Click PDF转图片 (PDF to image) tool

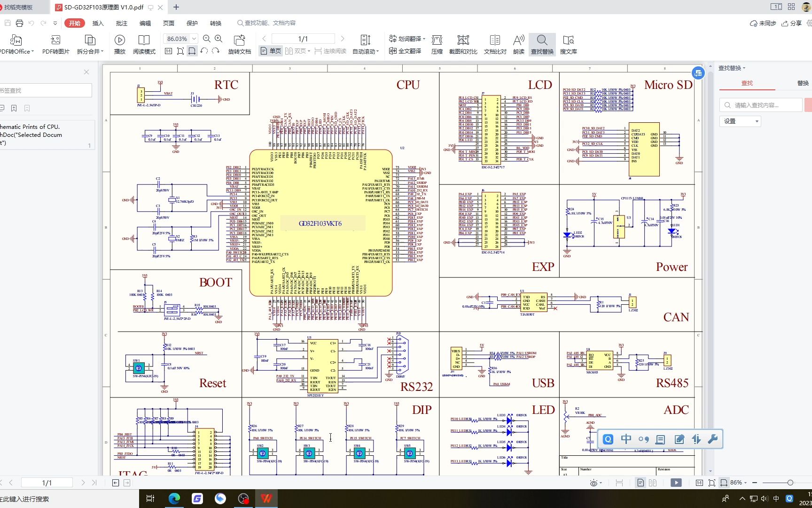click(x=55, y=45)
